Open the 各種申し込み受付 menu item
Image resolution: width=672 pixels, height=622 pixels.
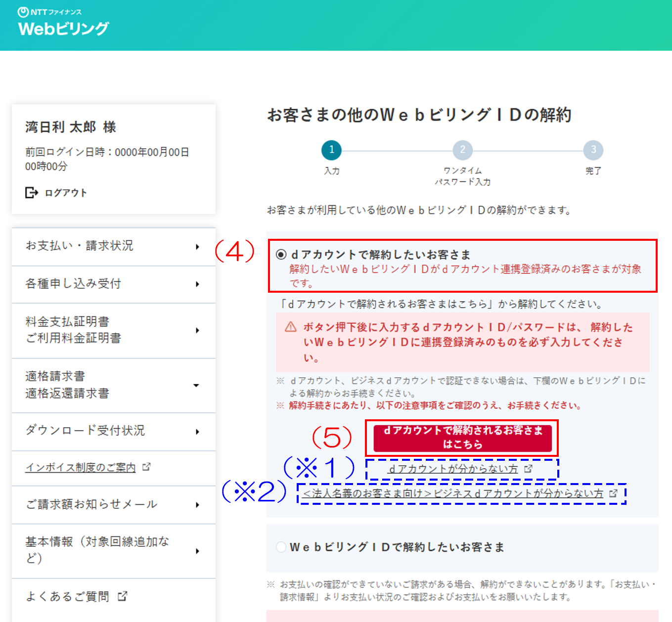click(114, 284)
